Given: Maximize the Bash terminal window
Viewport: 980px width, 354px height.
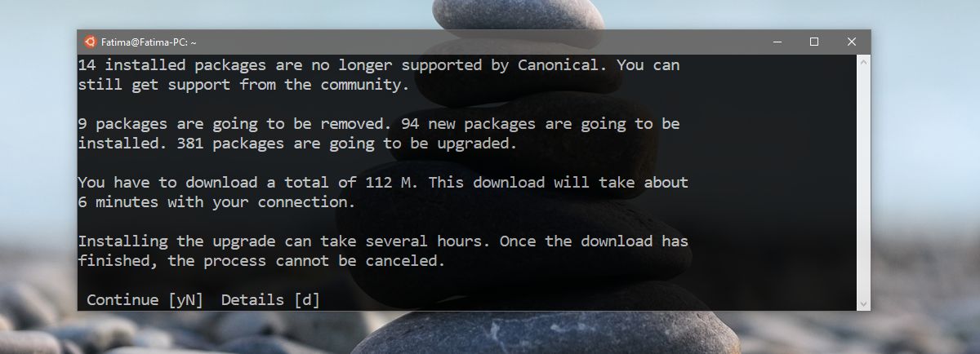Looking at the screenshot, I should click(814, 42).
